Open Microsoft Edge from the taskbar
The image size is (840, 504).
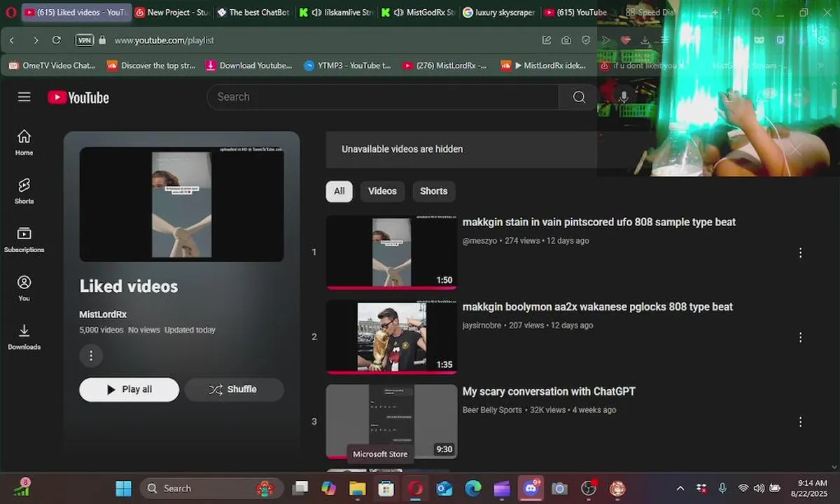click(473, 489)
